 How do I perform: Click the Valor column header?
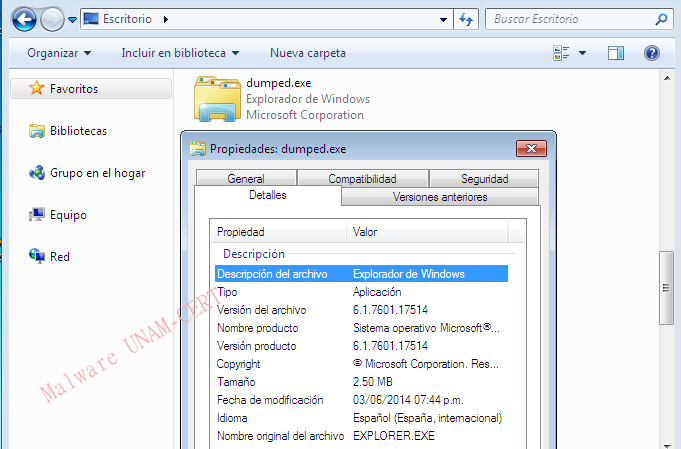click(x=427, y=232)
